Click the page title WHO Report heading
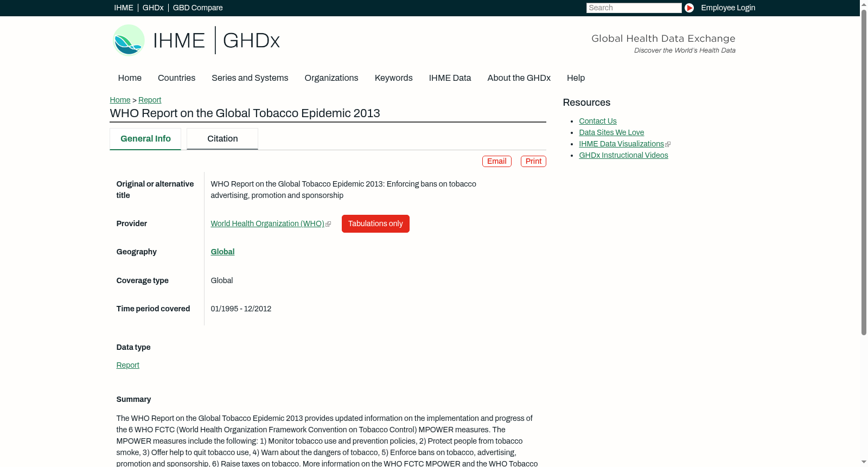Viewport: 868px width, 467px height. point(245,113)
